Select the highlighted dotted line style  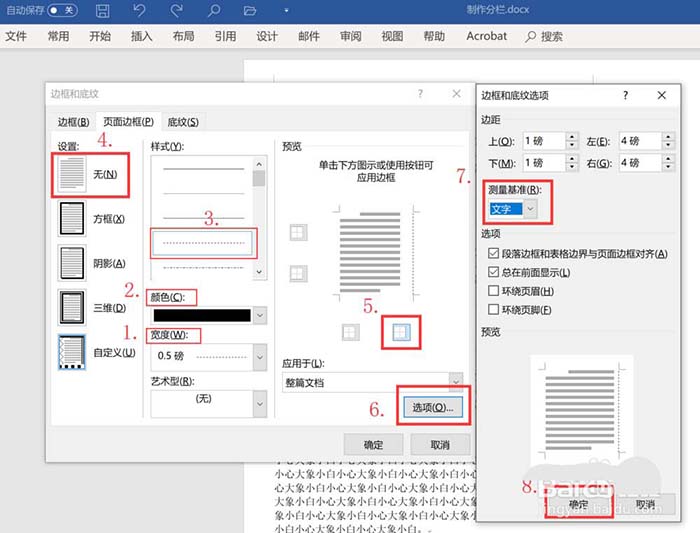click(x=203, y=243)
